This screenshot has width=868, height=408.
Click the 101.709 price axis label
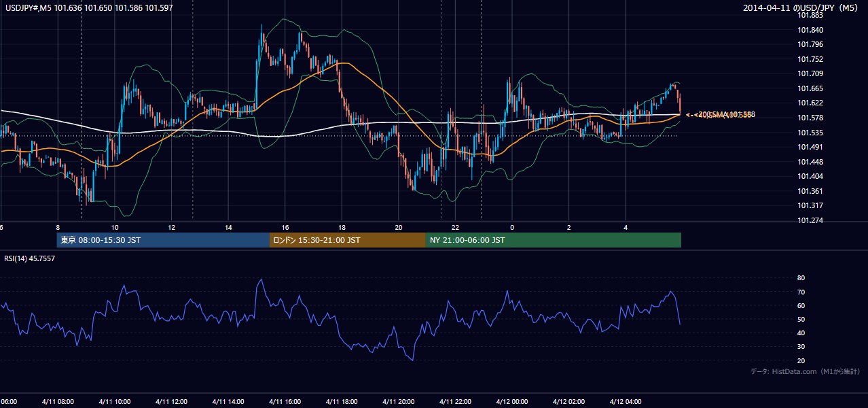tap(811, 74)
